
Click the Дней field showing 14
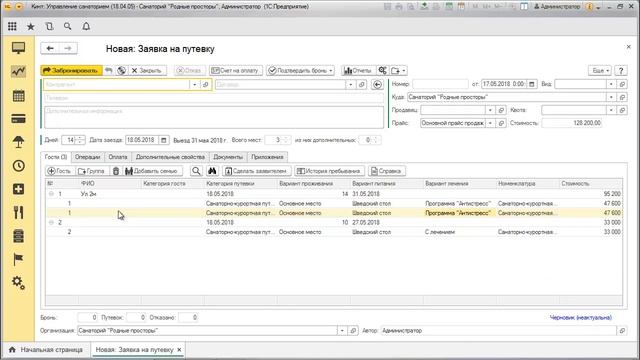coord(69,140)
